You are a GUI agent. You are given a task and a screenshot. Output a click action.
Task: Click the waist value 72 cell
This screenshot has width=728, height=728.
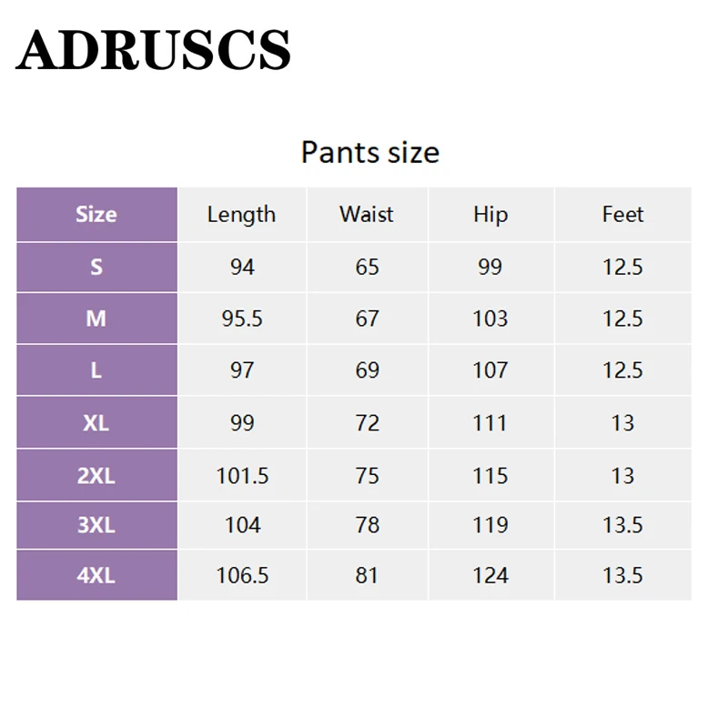[x=367, y=423]
